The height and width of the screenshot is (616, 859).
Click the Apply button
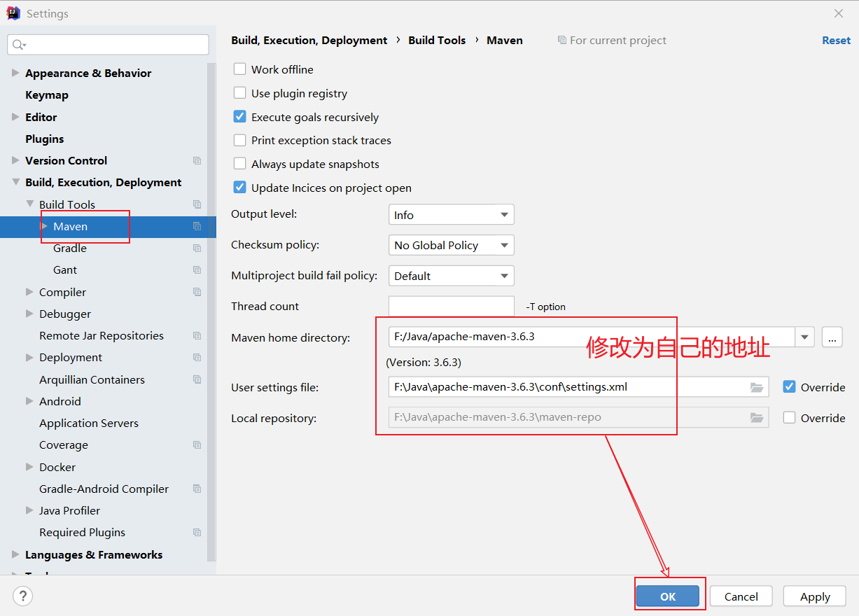815,596
